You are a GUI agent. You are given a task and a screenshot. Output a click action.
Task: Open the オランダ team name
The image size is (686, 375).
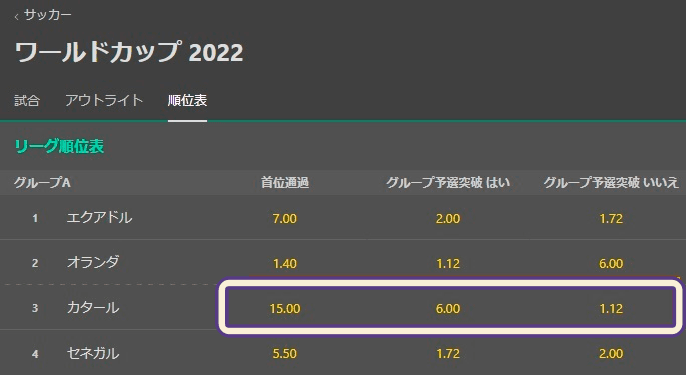tap(93, 263)
